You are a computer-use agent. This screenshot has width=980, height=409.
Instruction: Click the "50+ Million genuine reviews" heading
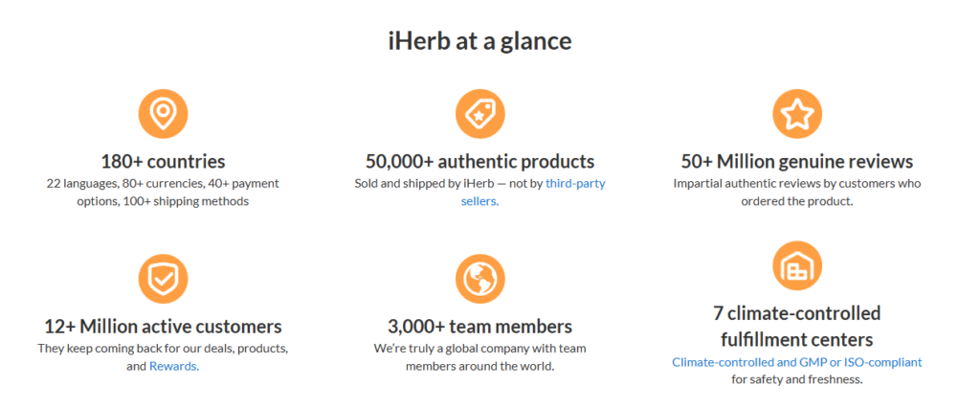tap(796, 161)
